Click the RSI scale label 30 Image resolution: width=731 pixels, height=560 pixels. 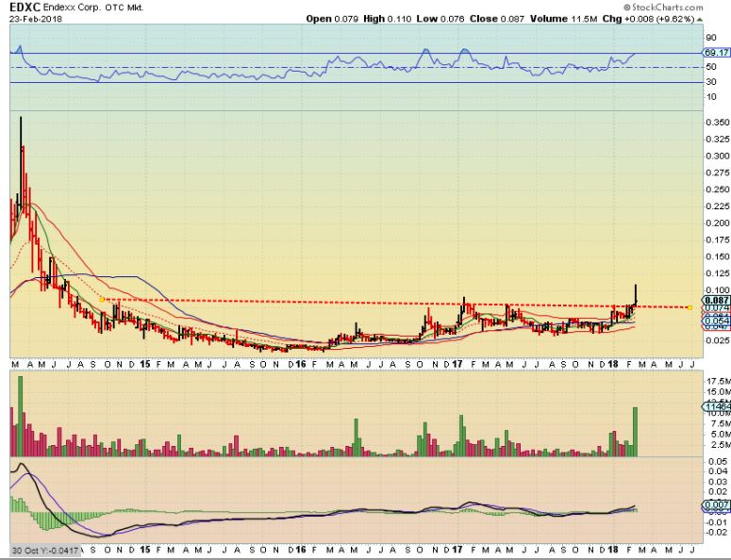711,82
